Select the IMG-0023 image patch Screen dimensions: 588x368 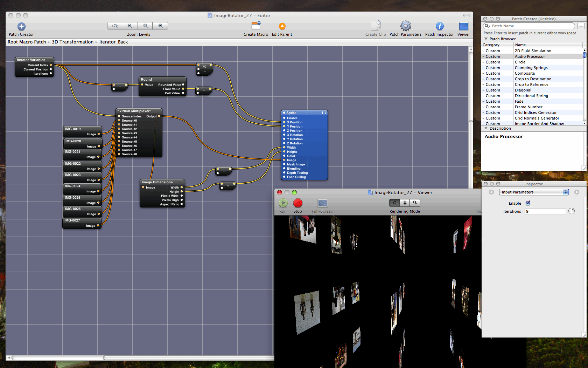coord(83,177)
